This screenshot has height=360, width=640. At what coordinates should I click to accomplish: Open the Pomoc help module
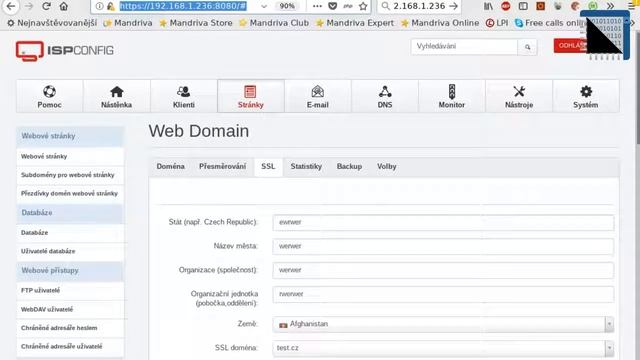(49, 96)
